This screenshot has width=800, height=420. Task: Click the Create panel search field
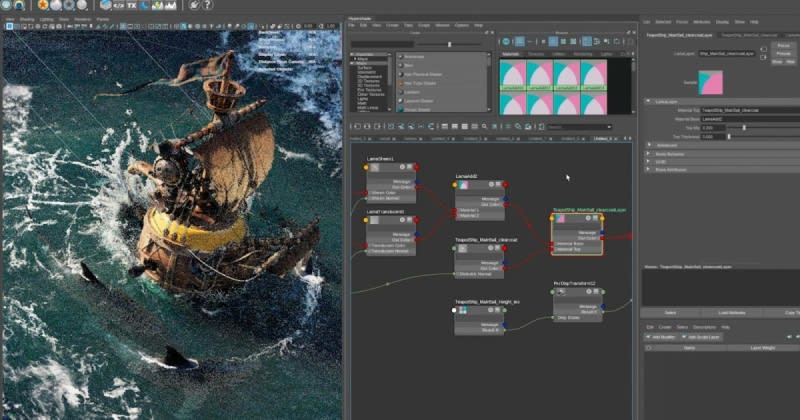point(383,44)
